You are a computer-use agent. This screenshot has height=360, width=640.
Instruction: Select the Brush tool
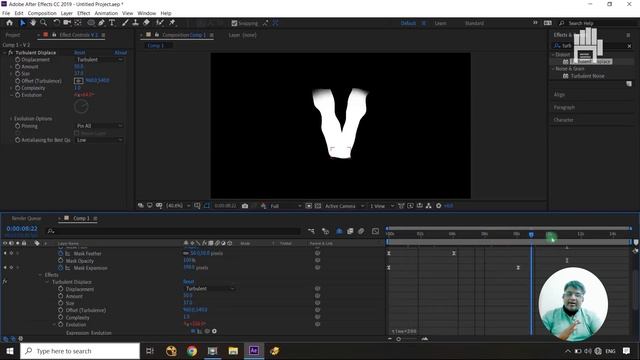pos(125,23)
